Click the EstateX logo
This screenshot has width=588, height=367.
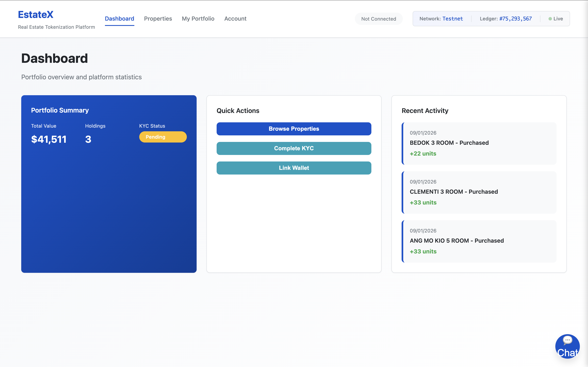point(36,14)
